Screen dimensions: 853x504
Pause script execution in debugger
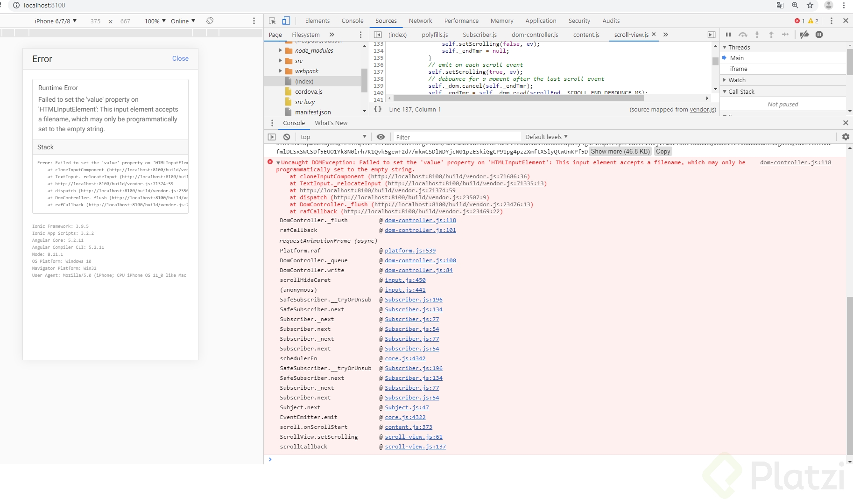click(x=728, y=35)
